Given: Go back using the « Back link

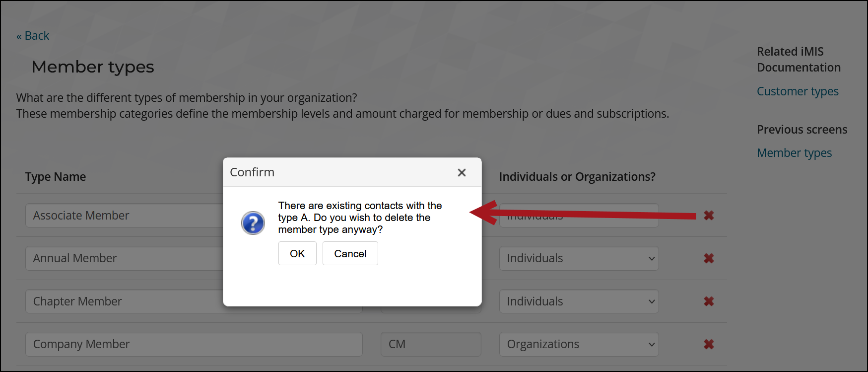Looking at the screenshot, I should 33,36.
